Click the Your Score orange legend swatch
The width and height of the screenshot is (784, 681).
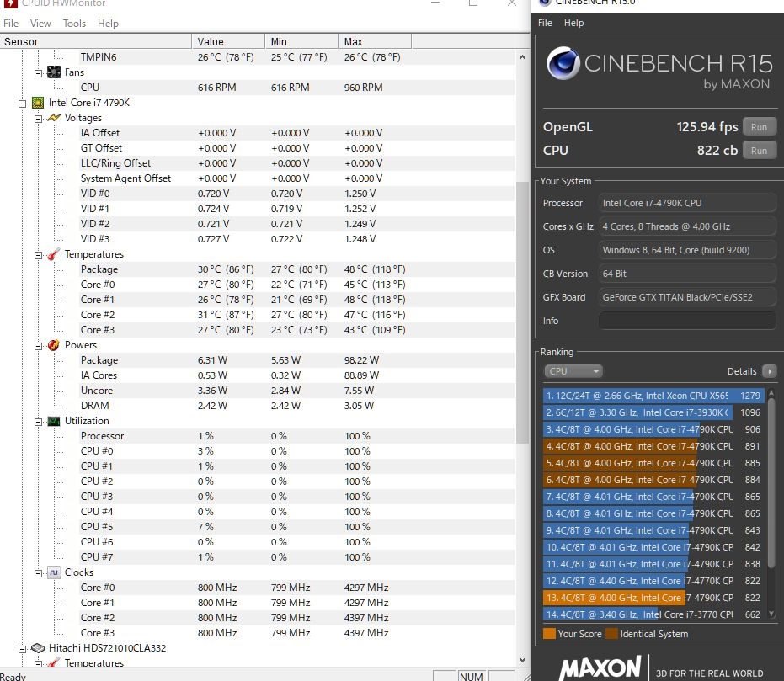click(549, 634)
